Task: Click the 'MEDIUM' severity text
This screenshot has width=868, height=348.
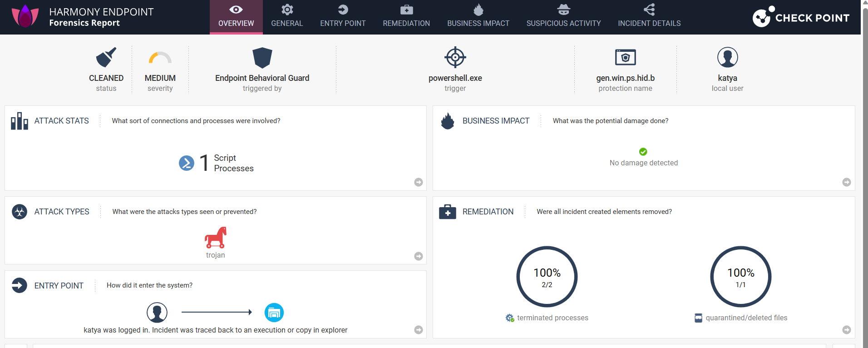Action: click(x=160, y=78)
